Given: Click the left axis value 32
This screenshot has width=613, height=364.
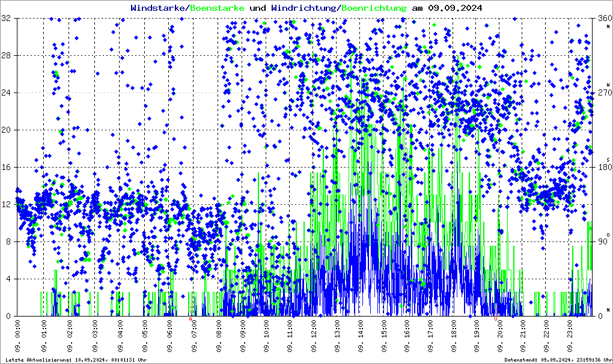Looking at the screenshot, I should click(x=7, y=19).
